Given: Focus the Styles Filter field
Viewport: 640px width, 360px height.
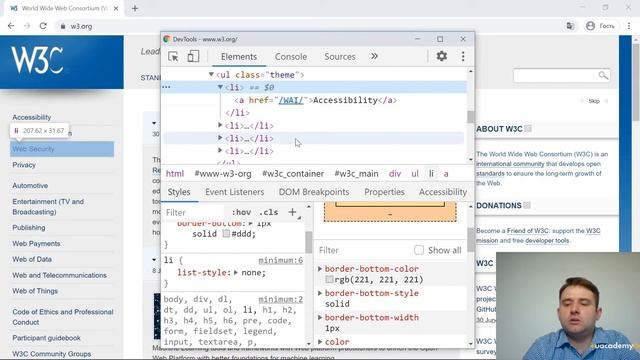Looking at the screenshot, I should point(194,212).
